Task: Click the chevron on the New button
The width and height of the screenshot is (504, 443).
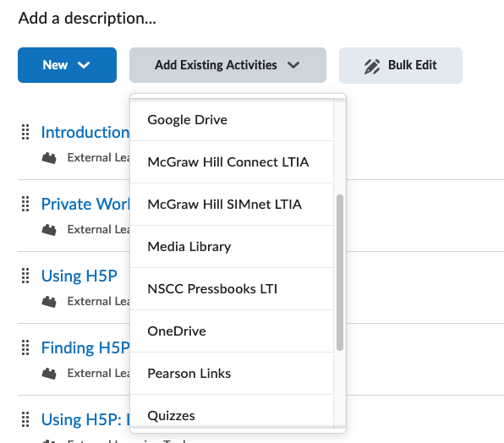Action: [84, 65]
